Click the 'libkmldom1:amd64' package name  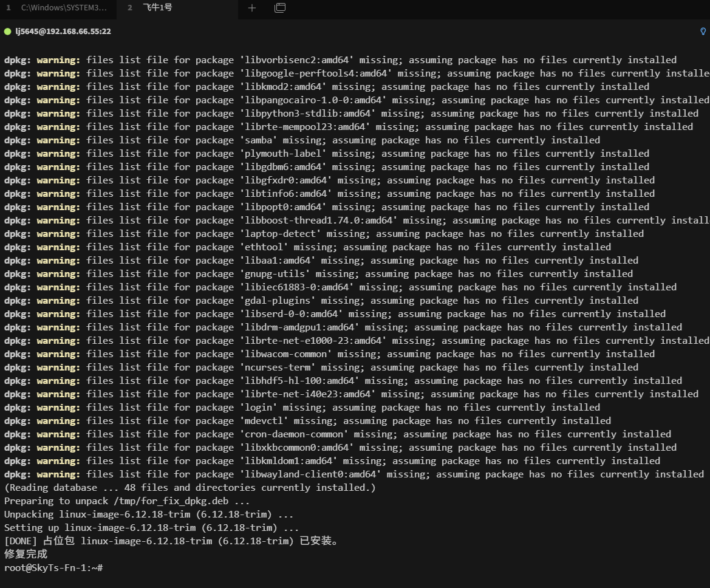288,460
